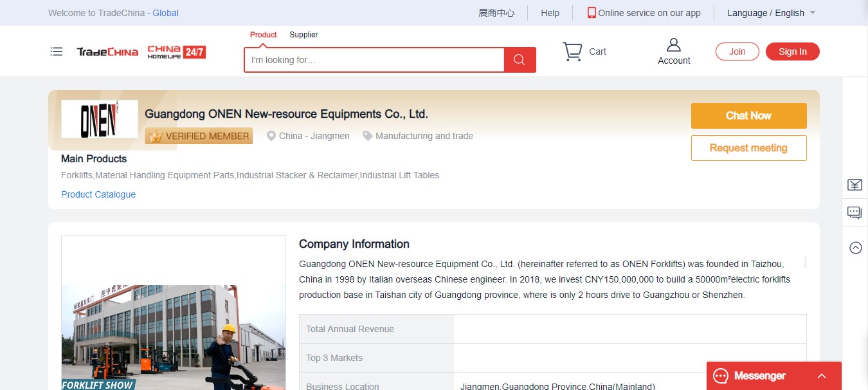Focus the "I'm looking for" search field
868x390 pixels.
(374, 60)
